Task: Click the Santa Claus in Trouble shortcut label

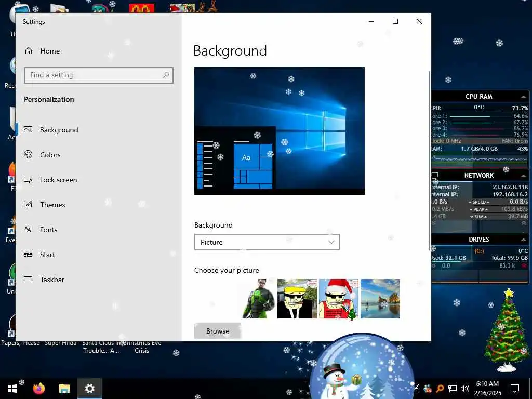Action: (x=101, y=347)
